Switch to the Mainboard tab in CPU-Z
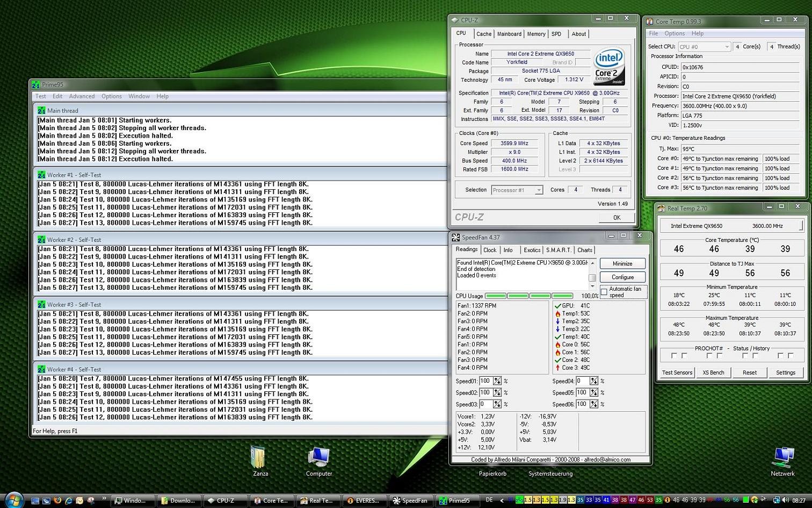Image resolution: width=812 pixels, height=508 pixels. pyautogui.click(x=509, y=34)
